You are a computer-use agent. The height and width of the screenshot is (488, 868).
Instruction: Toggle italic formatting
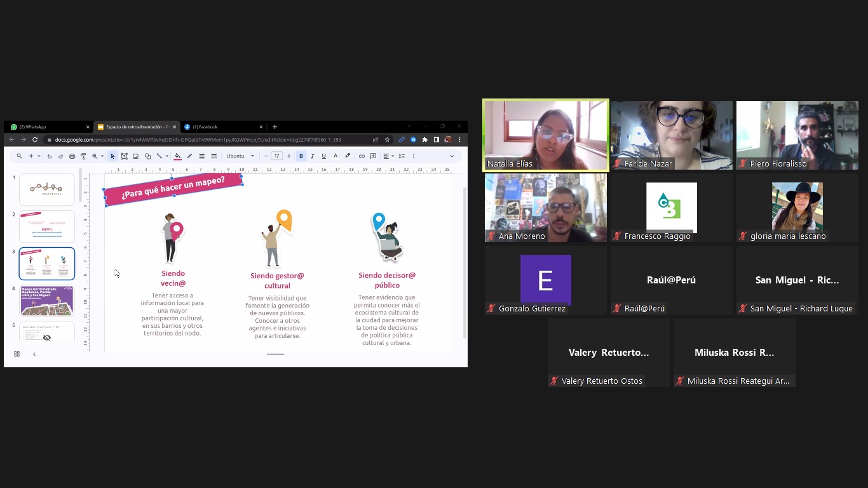click(312, 156)
